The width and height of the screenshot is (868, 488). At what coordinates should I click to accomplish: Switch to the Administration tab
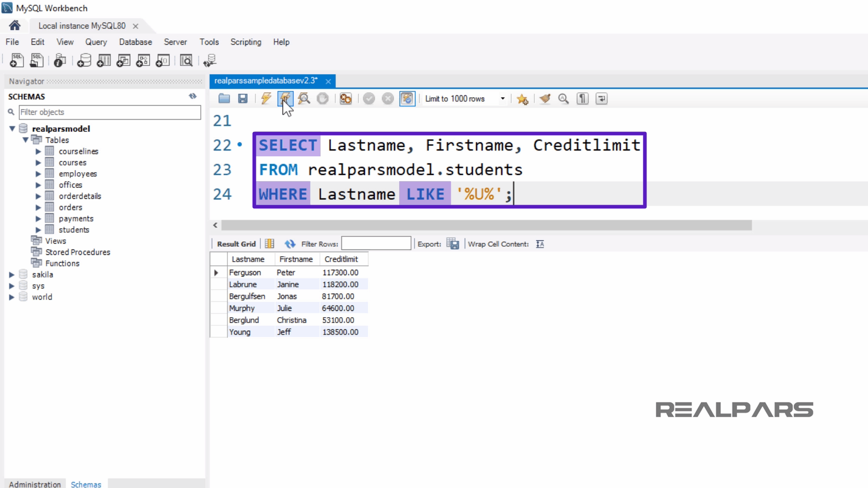point(35,484)
